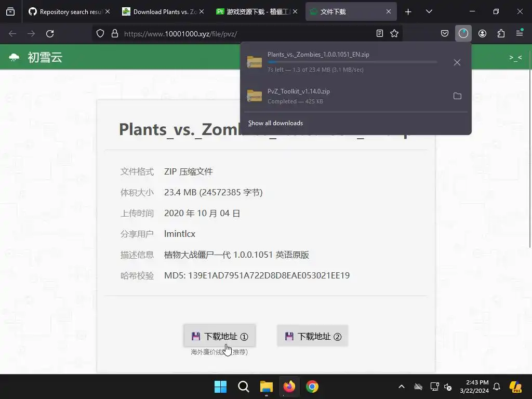Open Firefox account icon
The width and height of the screenshot is (532, 399).
click(x=483, y=33)
